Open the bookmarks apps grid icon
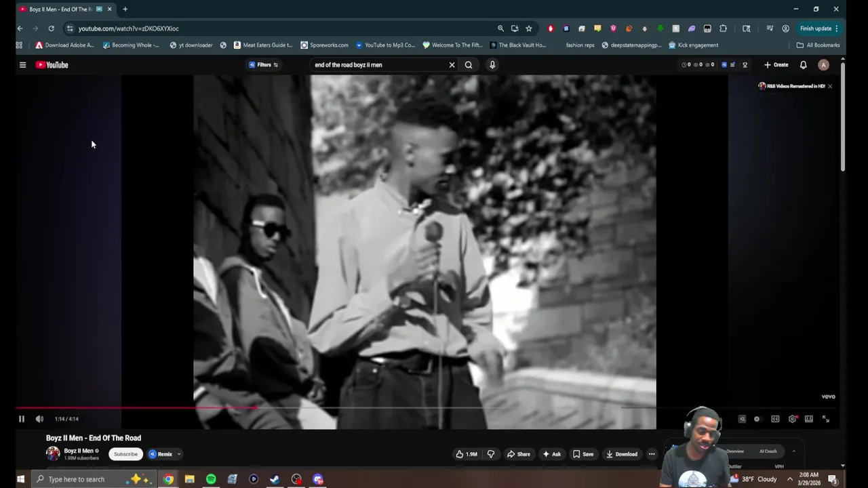Image resolution: width=868 pixels, height=488 pixels. click(19, 45)
